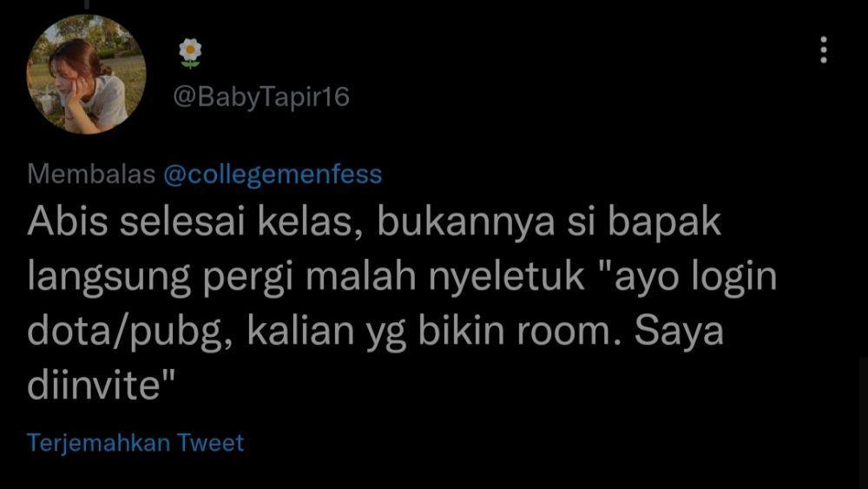Click the word Terjemahkan below the tweet
Viewport: 868px width, 489px height.
click(x=99, y=443)
